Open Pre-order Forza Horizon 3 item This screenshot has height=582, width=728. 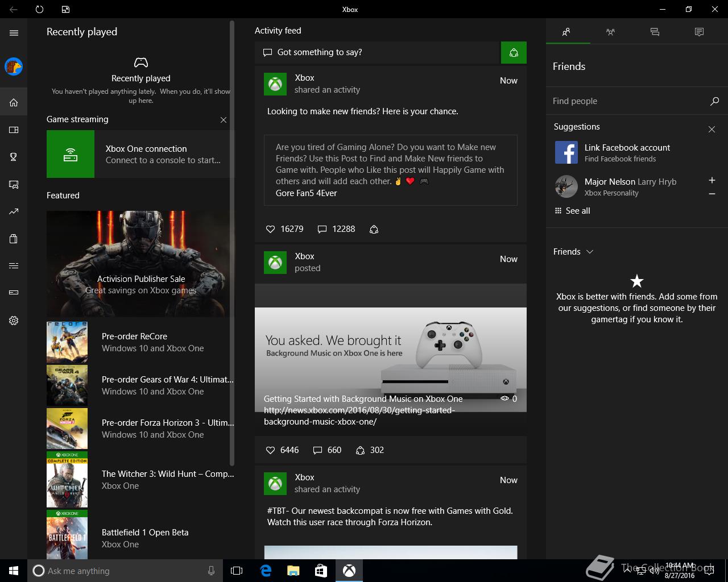(140, 429)
